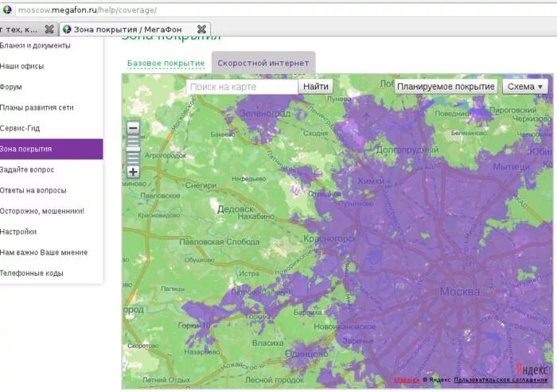The width and height of the screenshot is (557, 392).
Task: Close the first browser tab 'тех. к...'
Action: click(49, 29)
